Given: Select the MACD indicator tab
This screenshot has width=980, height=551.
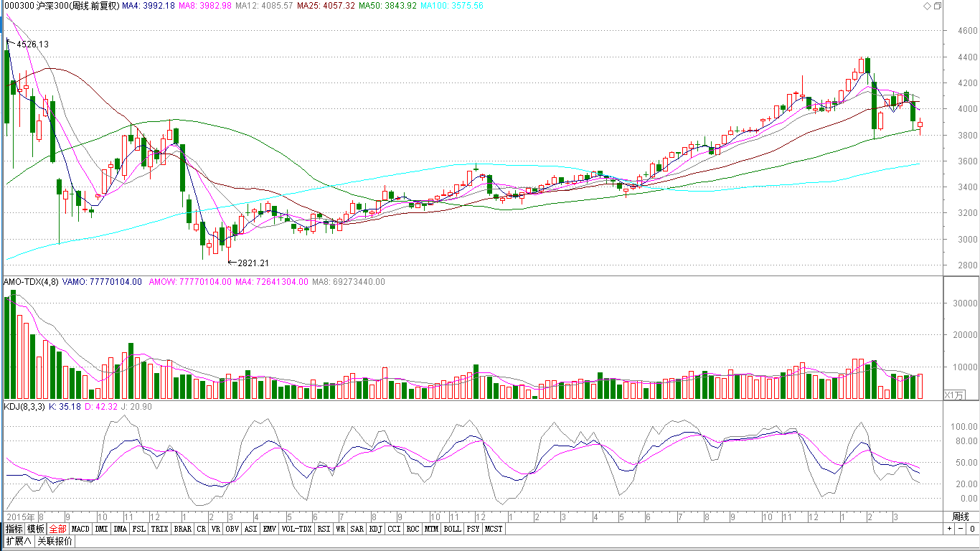Looking at the screenshot, I should [x=81, y=529].
